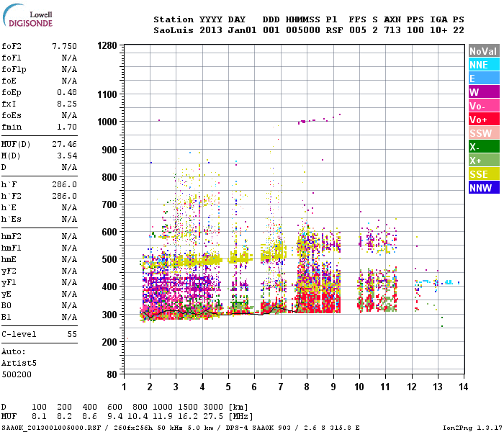
Task: Click the hmF2 N/A value
Action: click(x=69, y=237)
